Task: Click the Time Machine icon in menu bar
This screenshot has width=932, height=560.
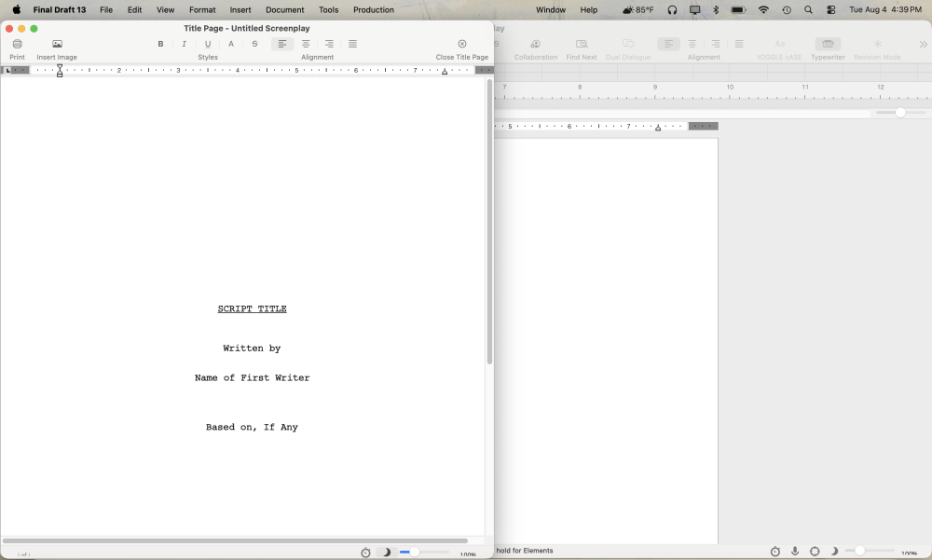Action: tap(787, 9)
